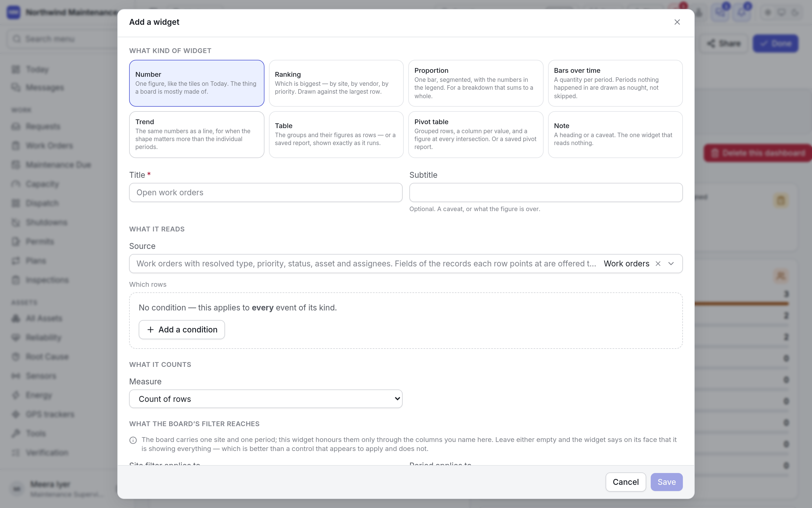The height and width of the screenshot is (508, 812).
Task: Go to Work Orders in sidebar
Action: pyautogui.click(x=49, y=146)
